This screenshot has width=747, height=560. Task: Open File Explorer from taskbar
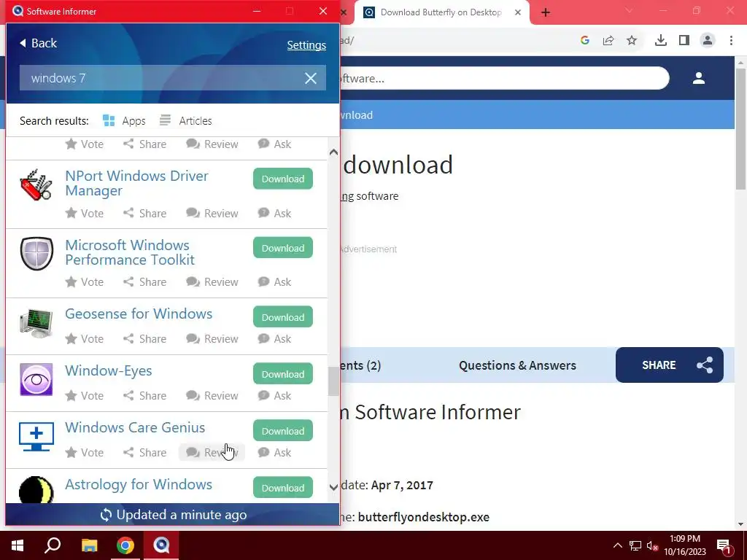[x=89, y=545]
